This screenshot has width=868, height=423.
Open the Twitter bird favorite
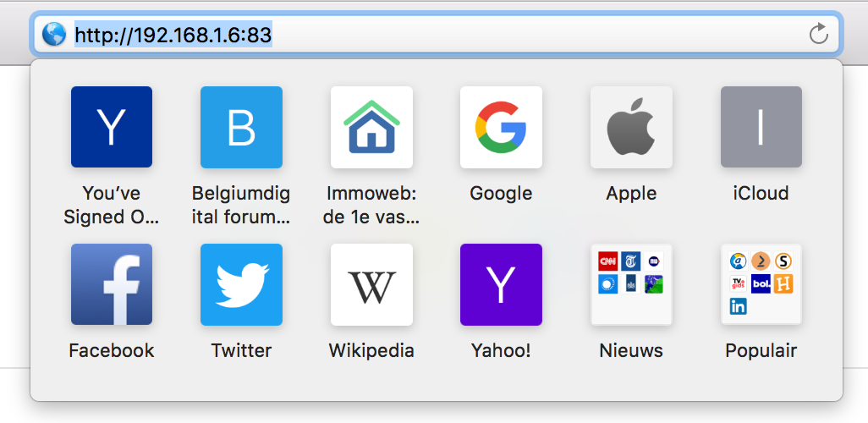pos(241,284)
